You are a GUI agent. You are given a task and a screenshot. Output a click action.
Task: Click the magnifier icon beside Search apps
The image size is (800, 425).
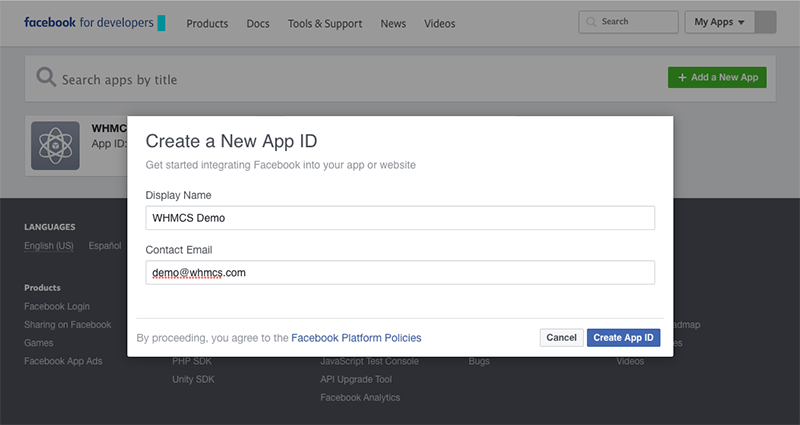coord(46,77)
